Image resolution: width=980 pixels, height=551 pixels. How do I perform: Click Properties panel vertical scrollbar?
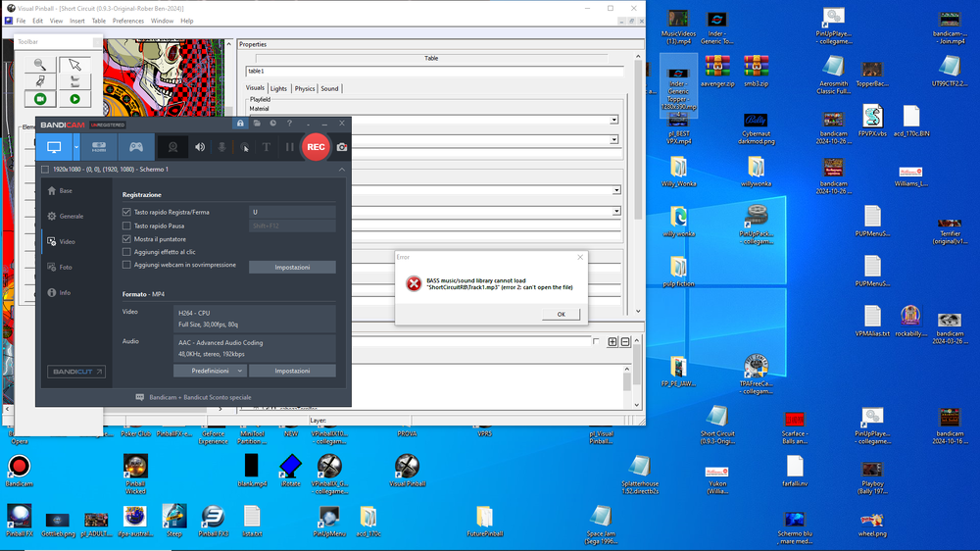[x=638, y=185]
